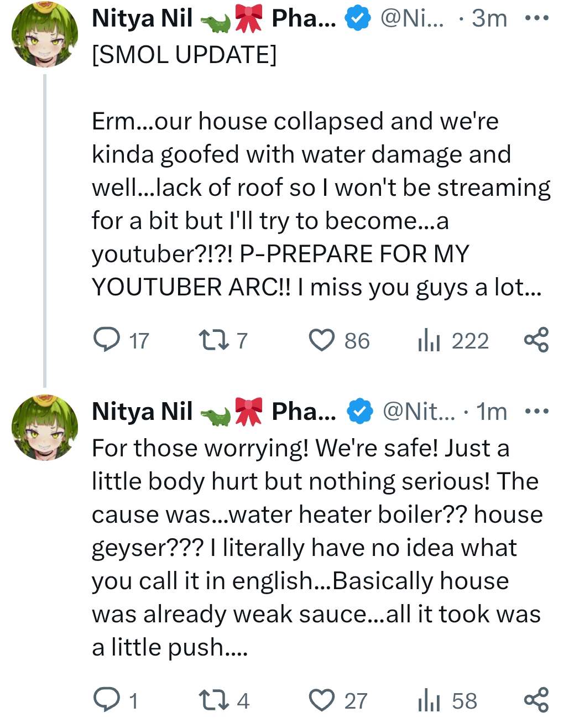View analytics showing 58 views
Image resolution: width=574 pixels, height=728 pixels.
coord(447,700)
